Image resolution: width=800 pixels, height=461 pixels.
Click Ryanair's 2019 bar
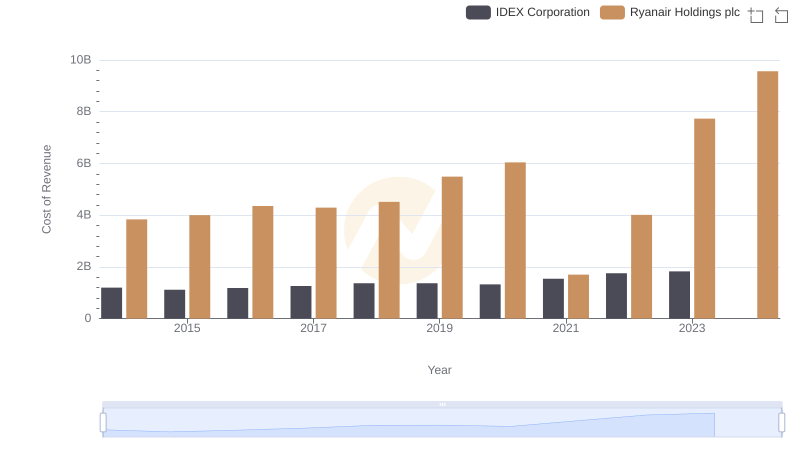pyautogui.click(x=452, y=248)
